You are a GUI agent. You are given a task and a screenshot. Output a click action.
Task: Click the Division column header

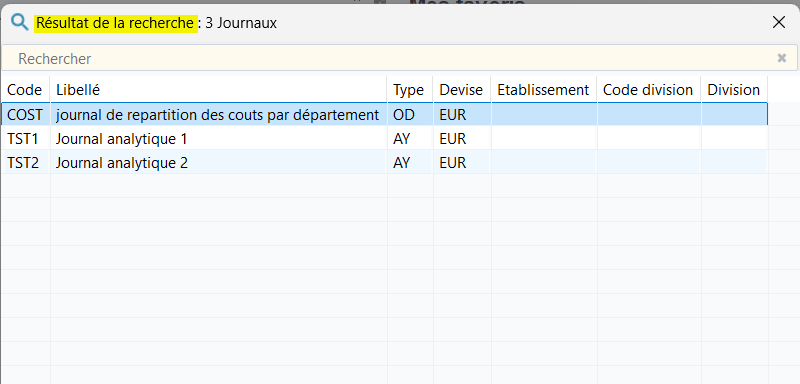click(734, 90)
